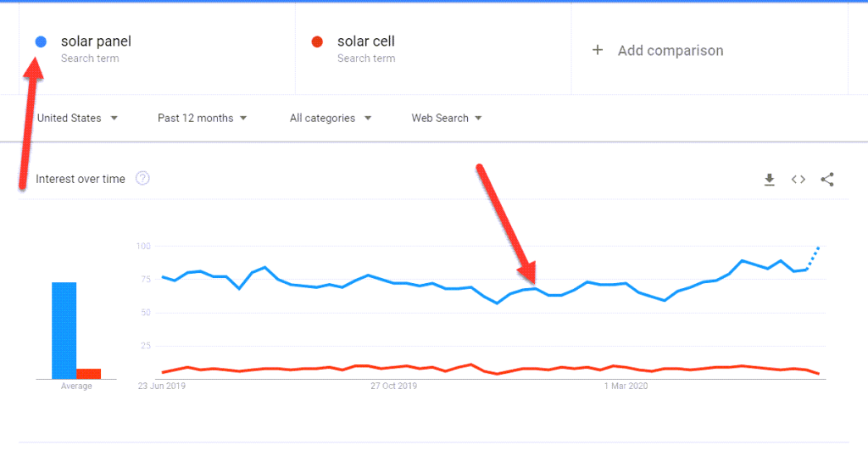Click the plus icon for Add comparison

(x=598, y=50)
